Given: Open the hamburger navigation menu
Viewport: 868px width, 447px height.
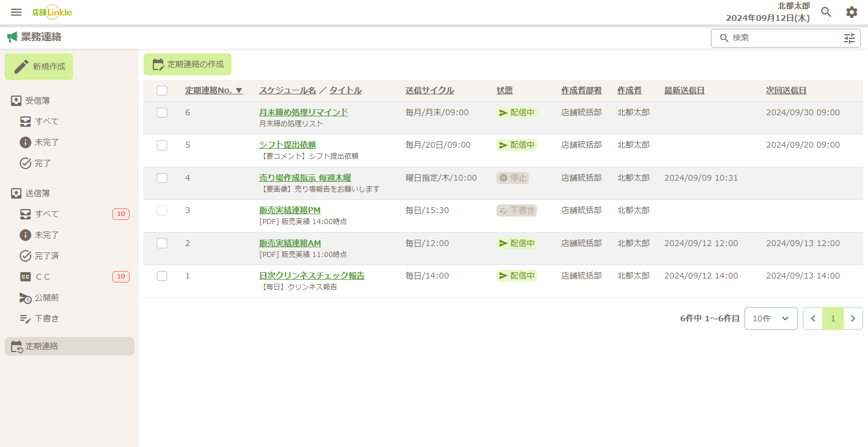Looking at the screenshot, I should (x=16, y=12).
